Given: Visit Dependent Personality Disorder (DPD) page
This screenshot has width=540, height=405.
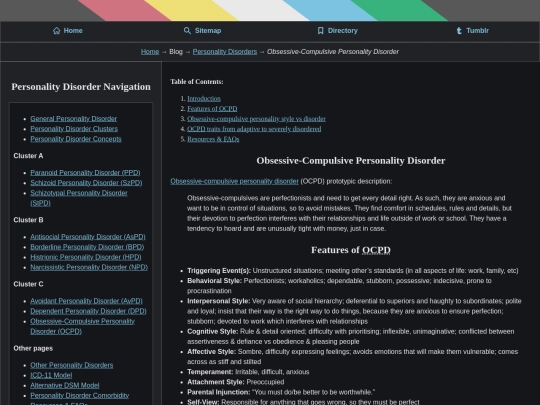Looking at the screenshot, I should point(89,311).
